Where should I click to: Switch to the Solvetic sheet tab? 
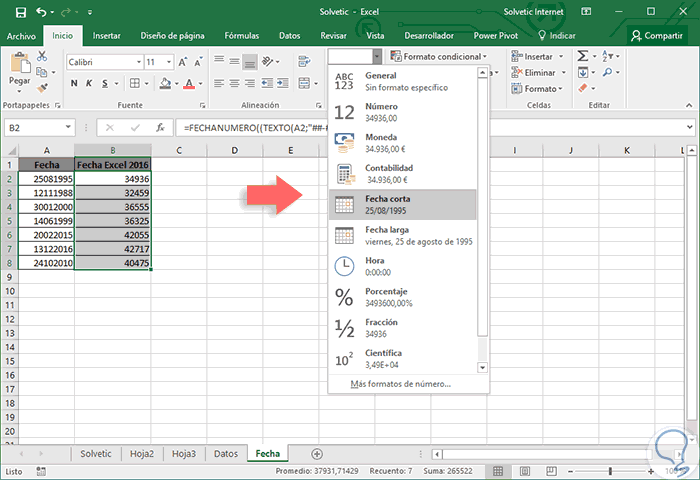click(96, 453)
